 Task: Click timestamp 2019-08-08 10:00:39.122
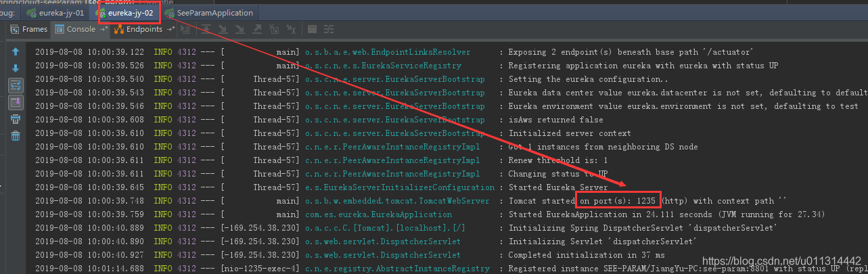coord(89,52)
